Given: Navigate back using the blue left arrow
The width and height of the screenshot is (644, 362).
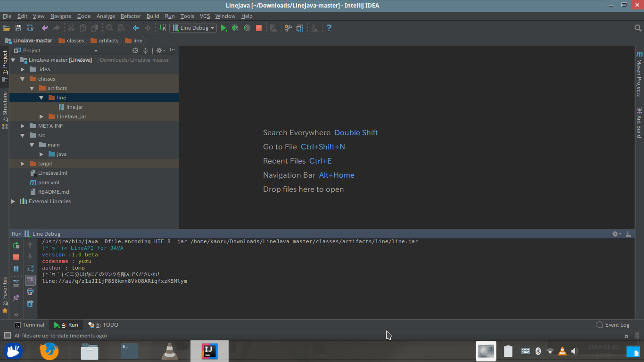Looking at the screenshot, I should (x=136, y=28).
